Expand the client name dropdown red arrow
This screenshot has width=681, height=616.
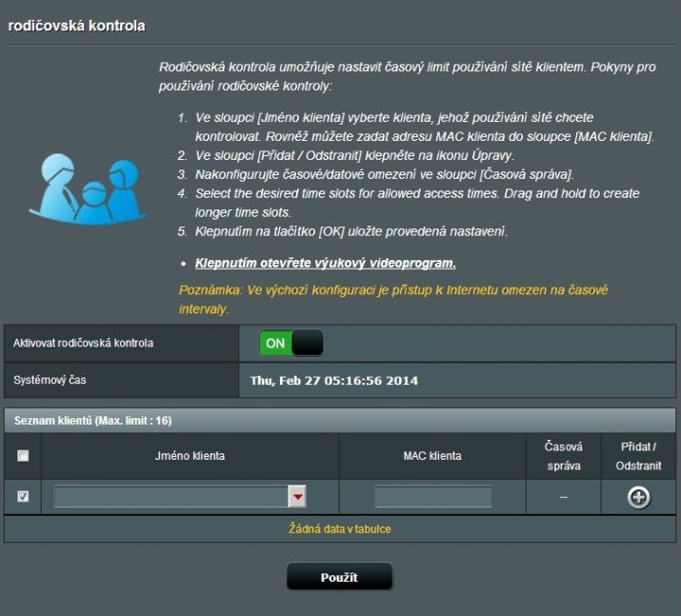coord(297,497)
